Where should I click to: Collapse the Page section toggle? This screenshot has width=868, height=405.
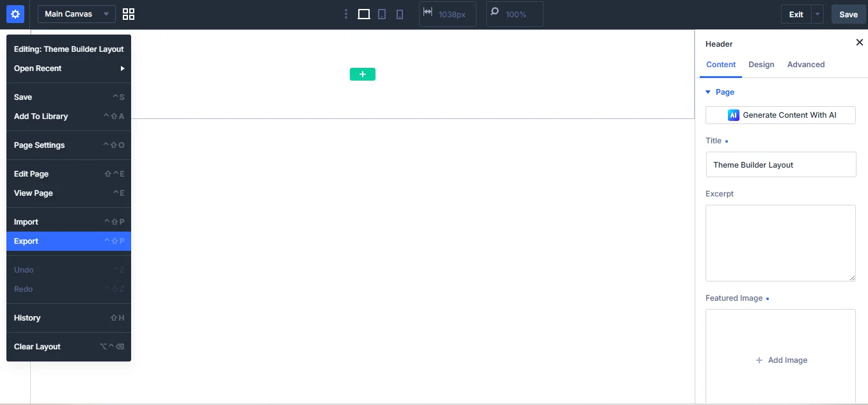tap(708, 92)
